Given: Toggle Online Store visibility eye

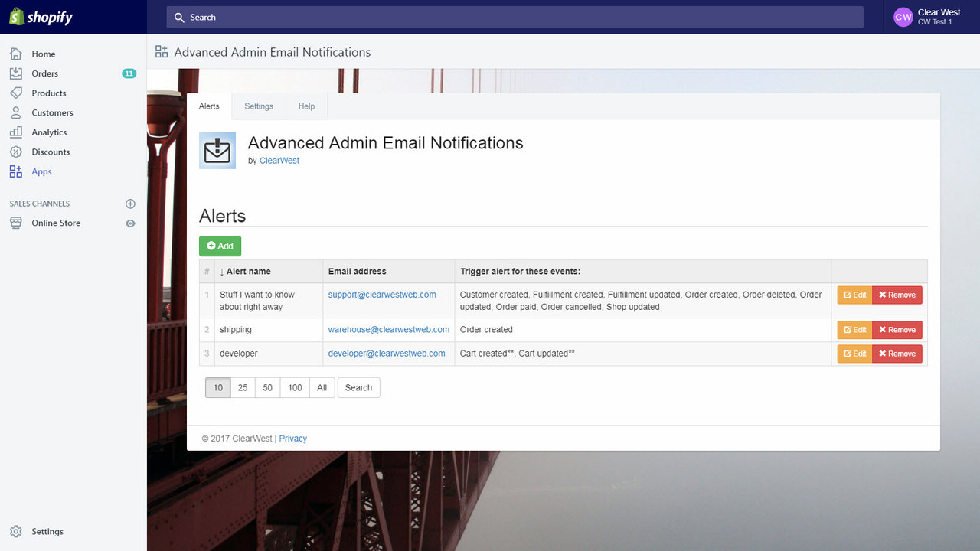Looking at the screenshot, I should point(130,223).
